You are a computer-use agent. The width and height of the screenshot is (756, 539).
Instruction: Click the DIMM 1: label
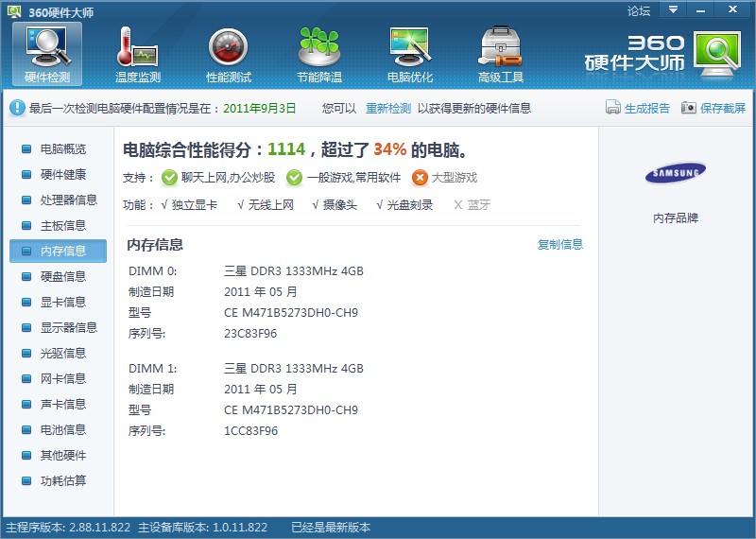pyautogui.click(x=153, y=369)
